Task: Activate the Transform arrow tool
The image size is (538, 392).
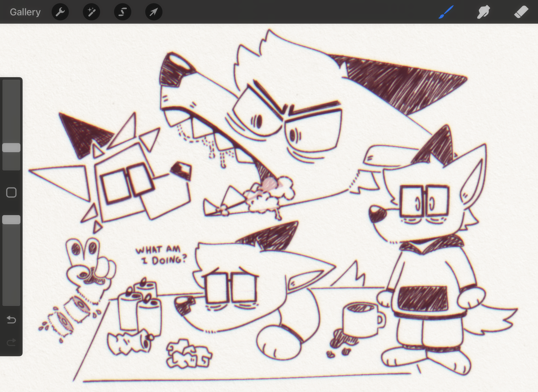Action: click(x=154, y=12)
